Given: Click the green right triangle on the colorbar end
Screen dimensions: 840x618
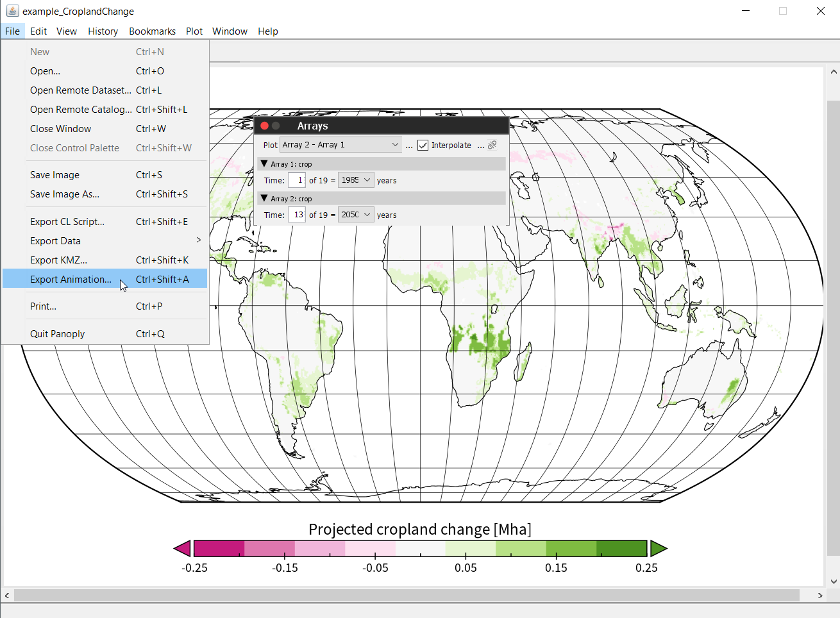Looking at the screenshot, I should pyautogui.click(x=659, y=548).
